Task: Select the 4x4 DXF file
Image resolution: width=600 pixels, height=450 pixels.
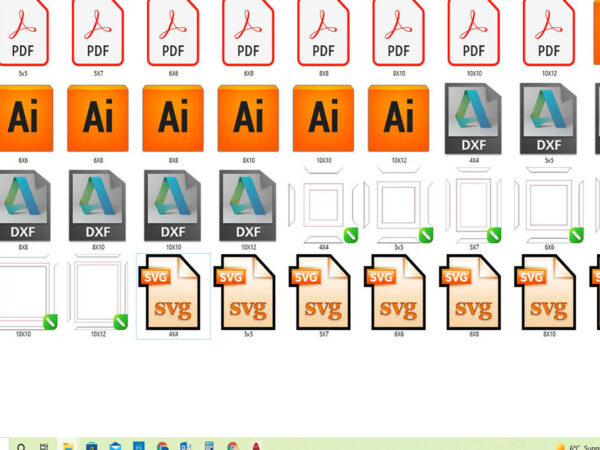Action: (474, 118)
